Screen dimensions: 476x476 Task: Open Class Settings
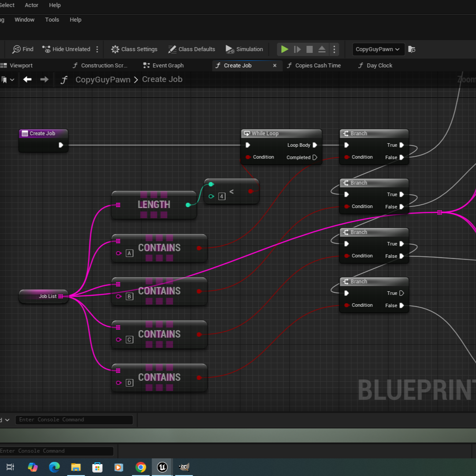pos(134,49)
